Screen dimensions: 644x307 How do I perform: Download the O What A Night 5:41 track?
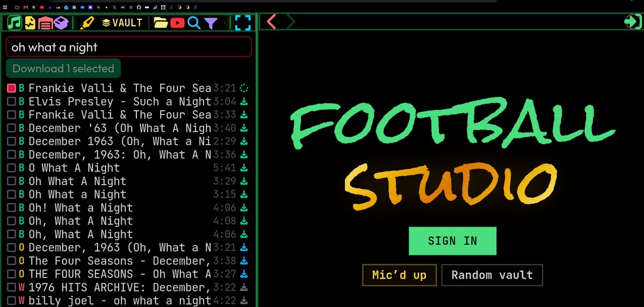[244, 168]
